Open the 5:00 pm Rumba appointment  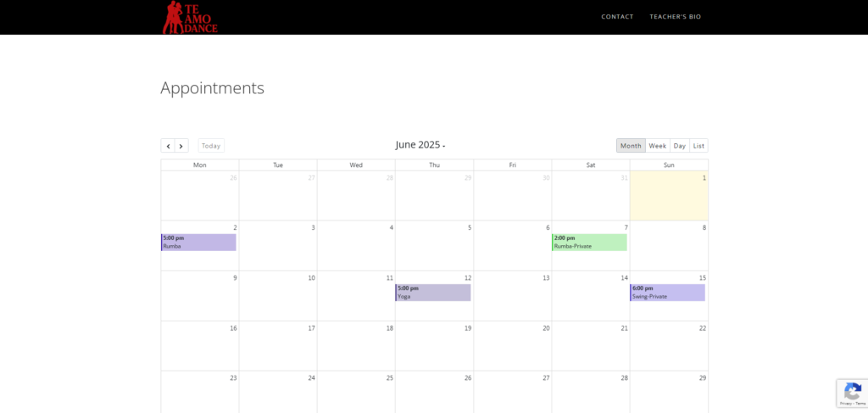(198, 243)
